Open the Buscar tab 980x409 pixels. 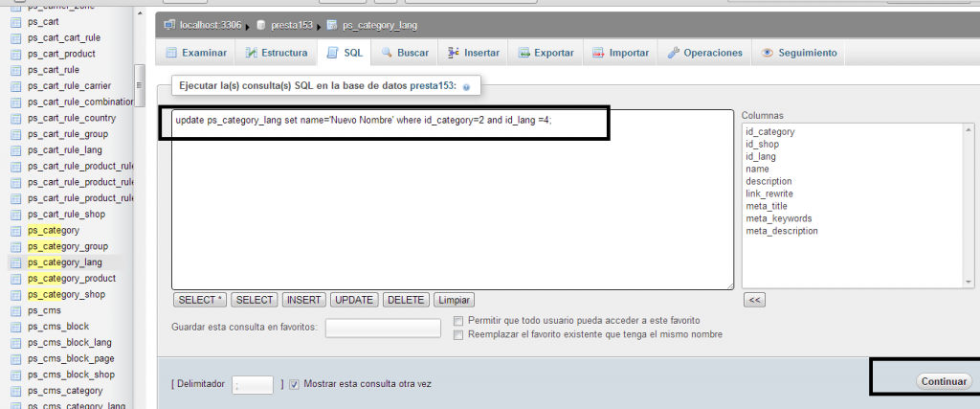point(405,53)
